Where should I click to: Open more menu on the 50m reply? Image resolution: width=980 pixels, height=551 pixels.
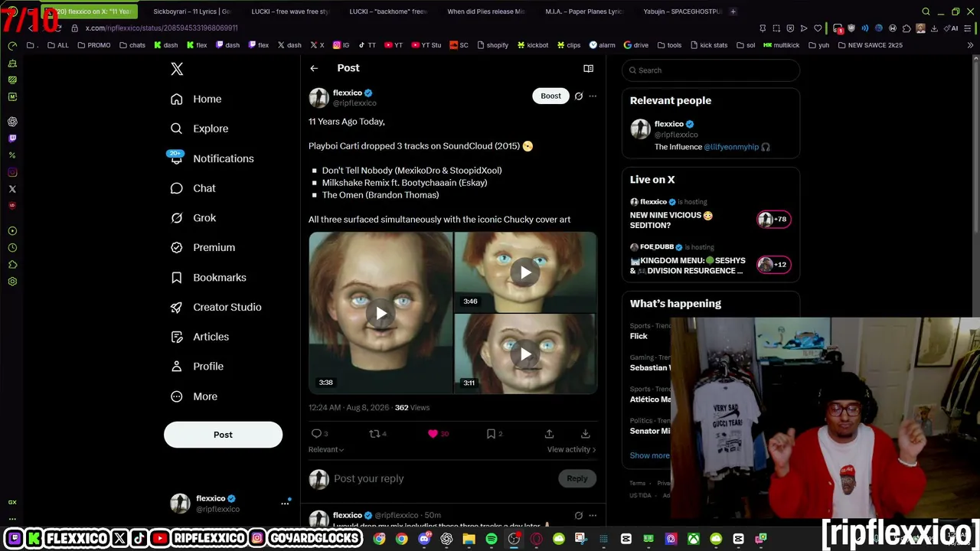pyautogui.click(x=593, y=515)
